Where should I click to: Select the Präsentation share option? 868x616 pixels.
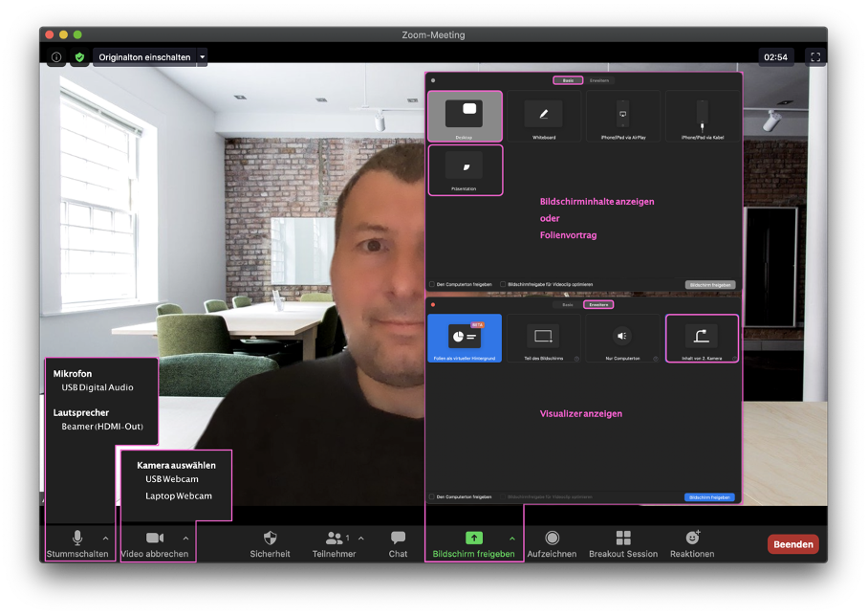coord(465,170)
